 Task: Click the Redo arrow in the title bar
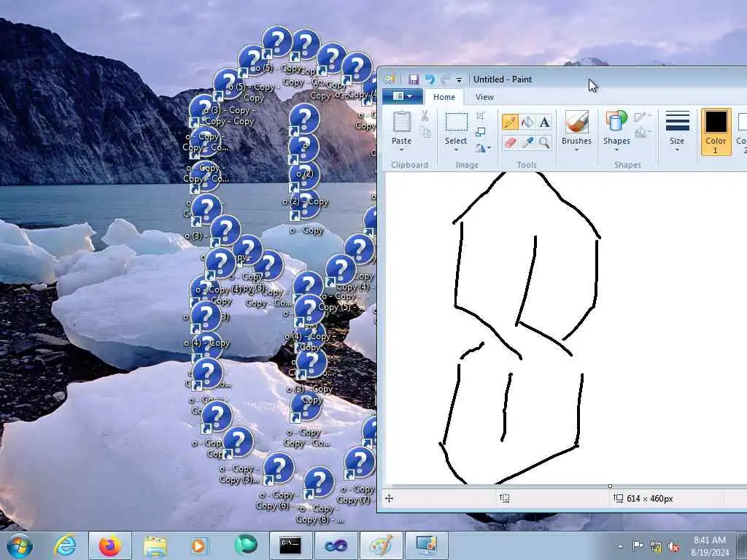445,79
